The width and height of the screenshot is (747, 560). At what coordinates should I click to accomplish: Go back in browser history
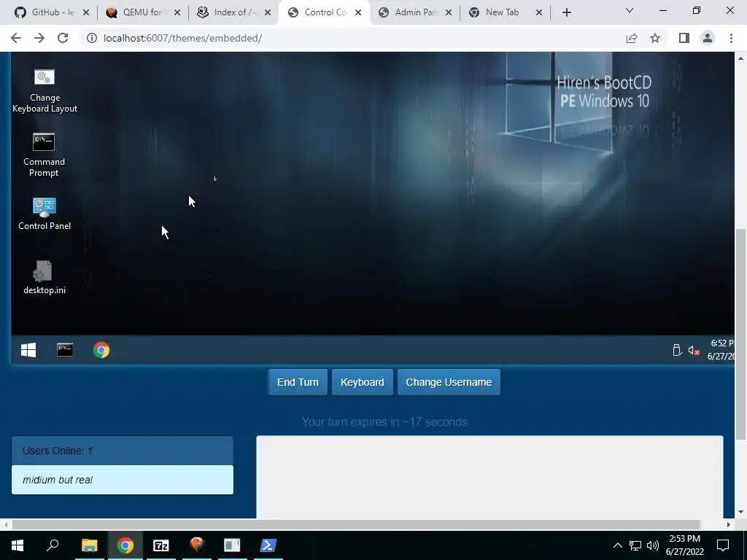tap(16, 38)
